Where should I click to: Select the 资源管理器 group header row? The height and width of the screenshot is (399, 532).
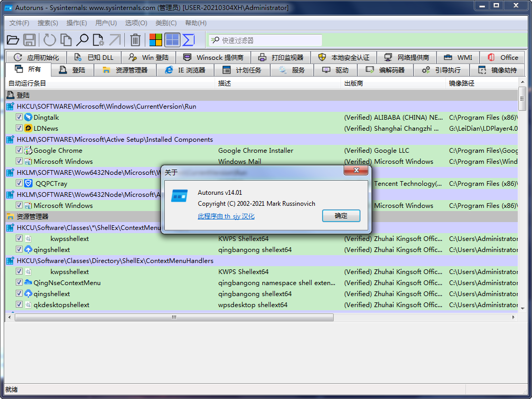pyautogui.click(x=262, y=217)
